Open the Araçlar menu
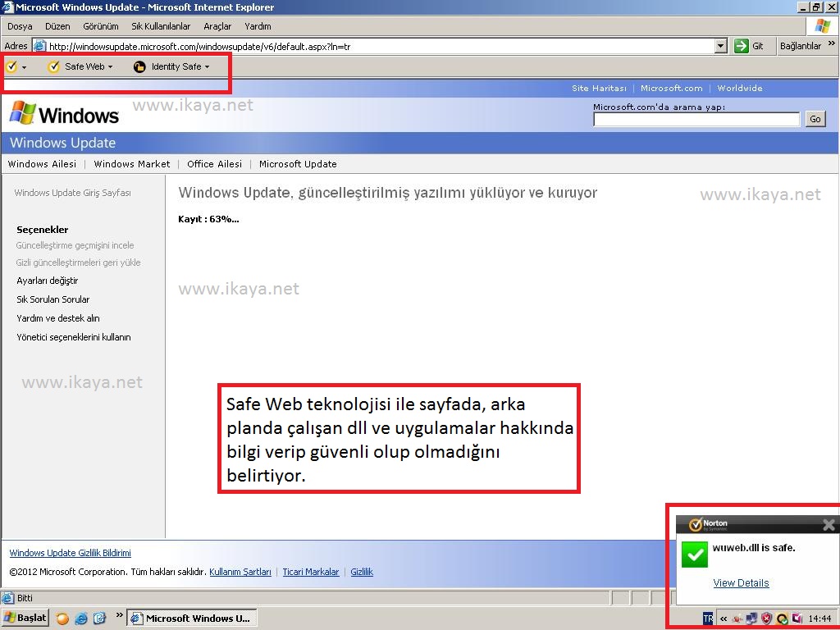Screen dimensions: 840x630 [217, 26]
